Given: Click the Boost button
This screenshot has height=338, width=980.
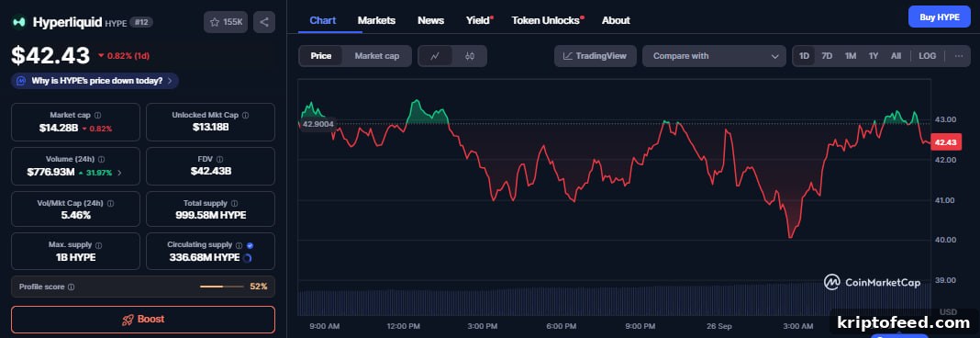Looking at the screenshot, I should click(143, 320).
